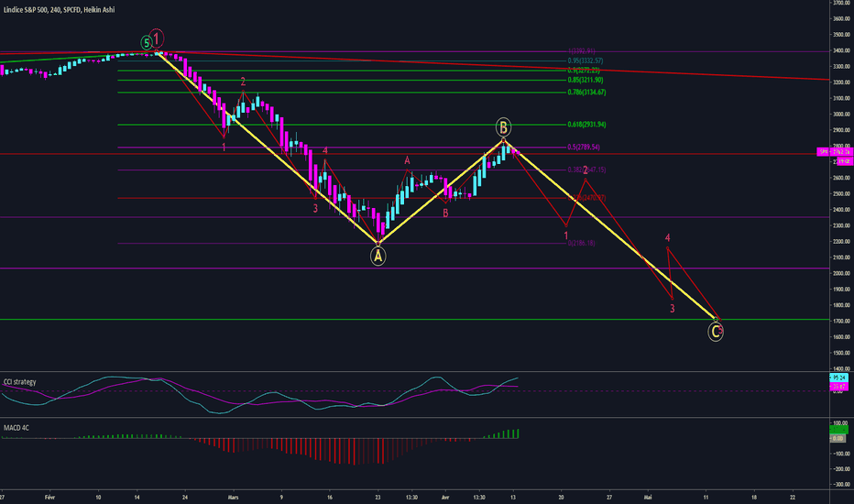Select the 0.786(3134.67) Fibonacci level label
Screen dimensions: 854x504
coord(586,93)
